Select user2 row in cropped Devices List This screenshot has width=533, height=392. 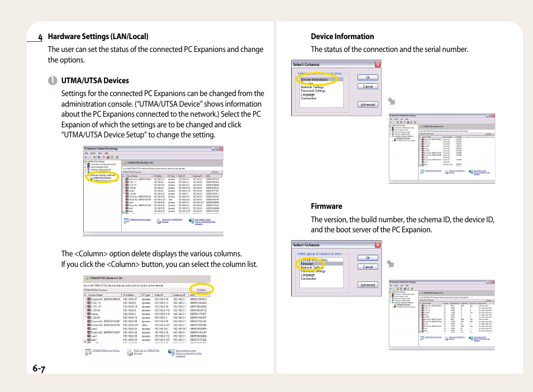click(146, 329)
